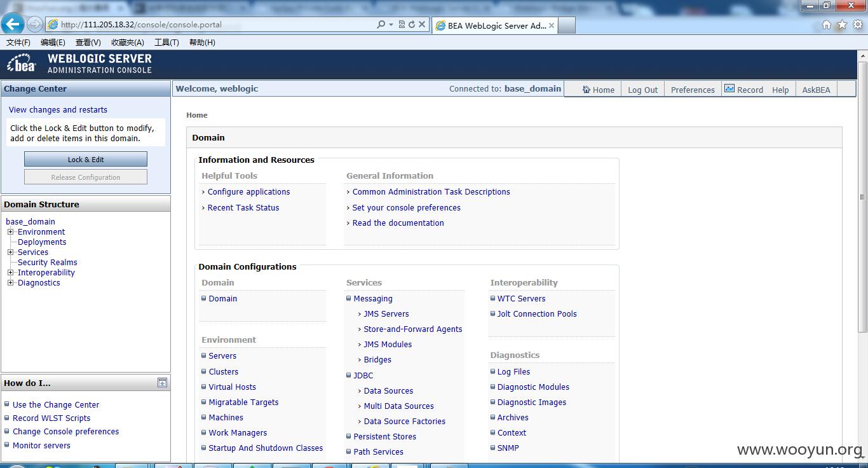Open the 工具(T) menu

[166, 43]
